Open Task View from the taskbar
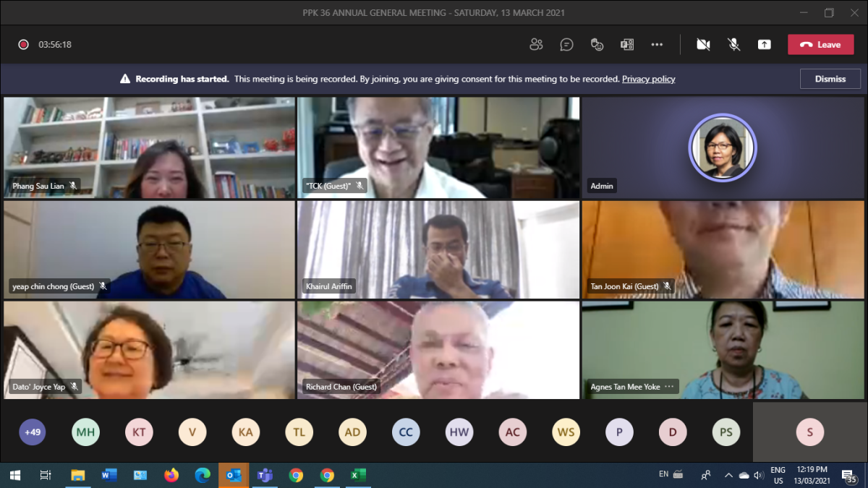This screenshot has width=868, height=488. pyautogui.click(x=46, y=475)
